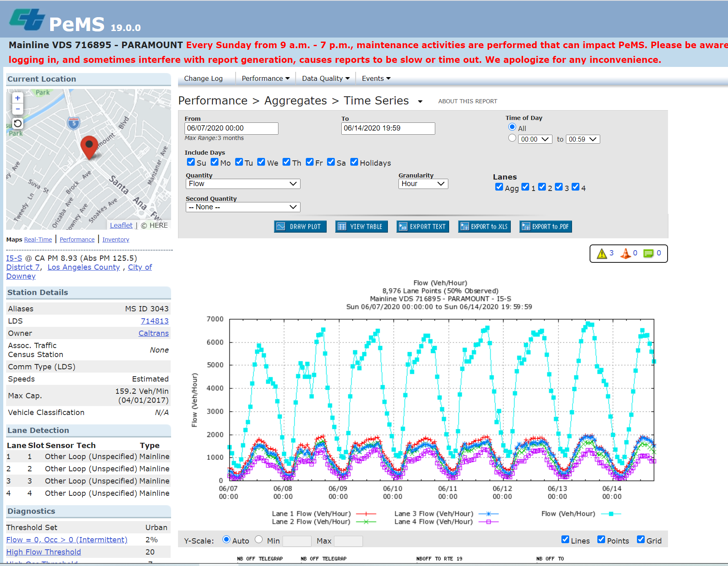Reset the map view with the rotate icon
Viewport: 728px width, 566px height.
18,123
